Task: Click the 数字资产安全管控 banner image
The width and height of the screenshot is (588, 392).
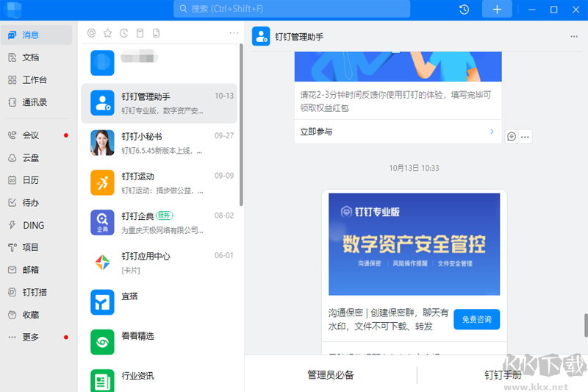Action: tap(414, 244)
